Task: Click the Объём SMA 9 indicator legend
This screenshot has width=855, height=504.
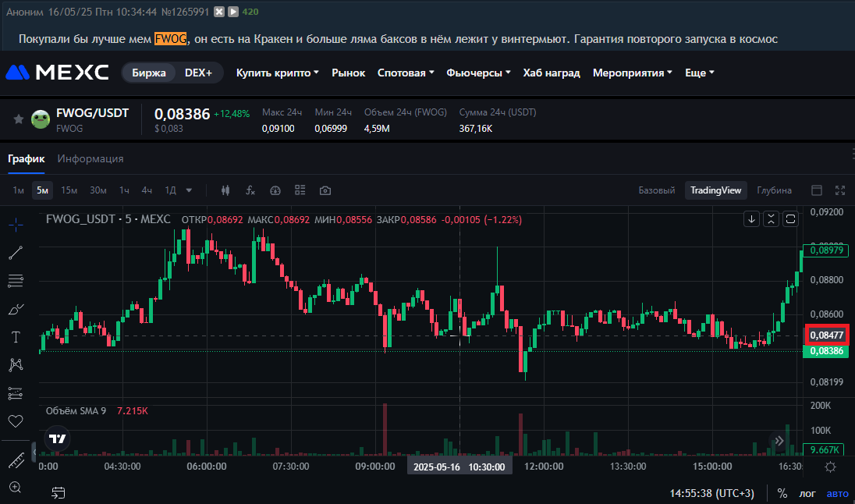Action: 76,410
